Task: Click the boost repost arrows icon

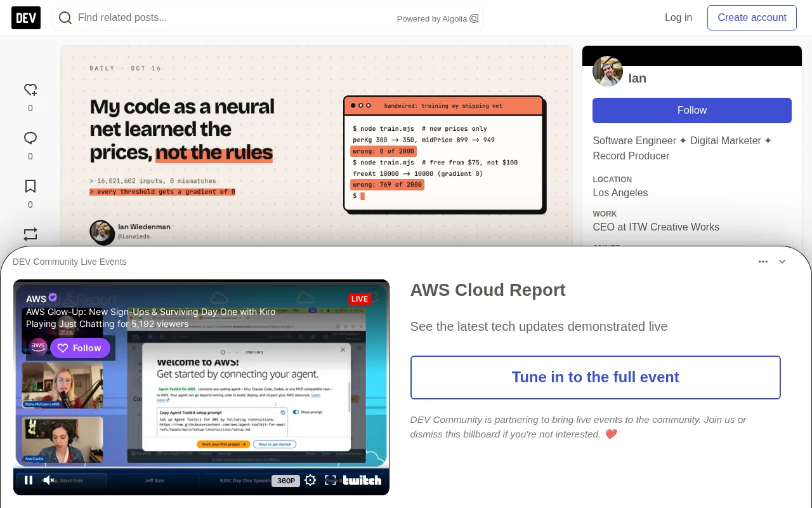Action: (x=30, y=234)
